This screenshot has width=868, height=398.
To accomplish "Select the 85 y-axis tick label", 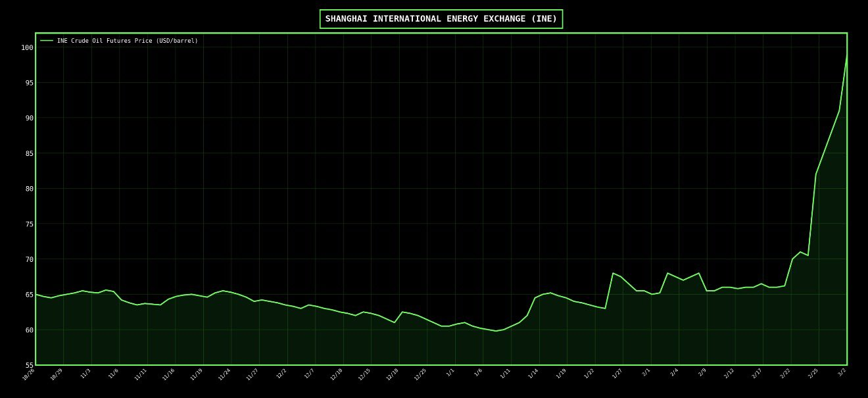I will pos(29,153).
